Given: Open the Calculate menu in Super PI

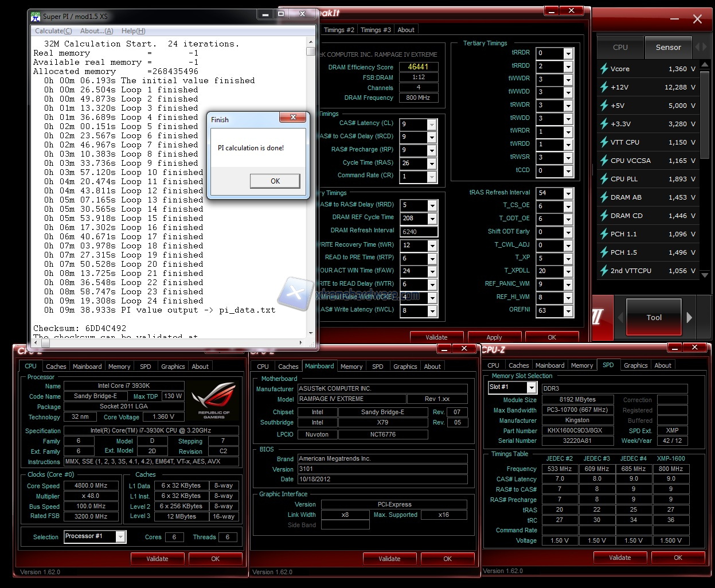Looking at the screenshot, I should [53, 31].
